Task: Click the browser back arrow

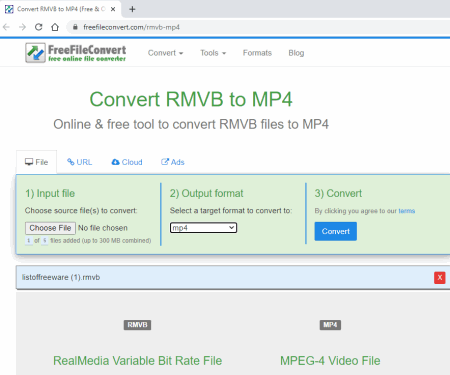Action: point(6,27)
